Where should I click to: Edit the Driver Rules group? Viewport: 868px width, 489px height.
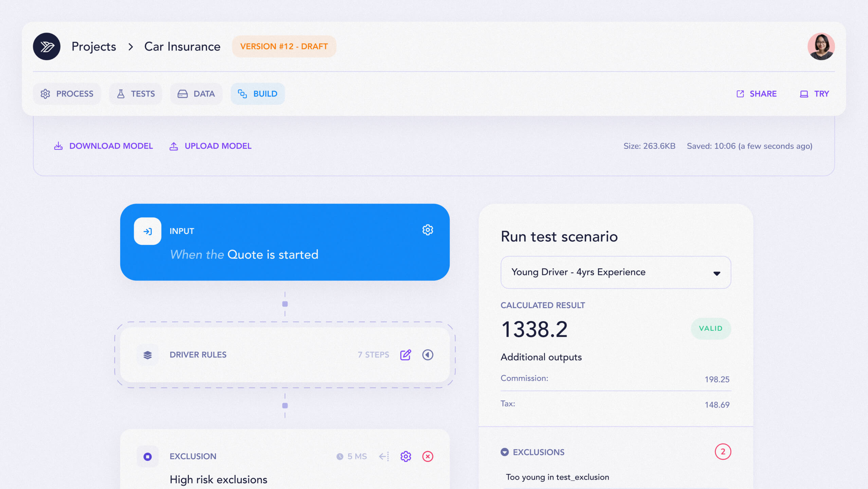[x=405, y=355]
